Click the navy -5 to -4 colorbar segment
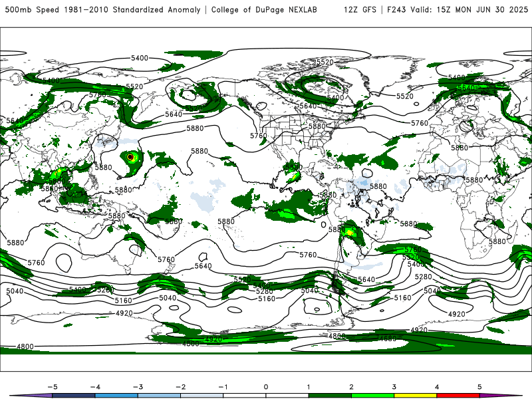 click(74, 396)
